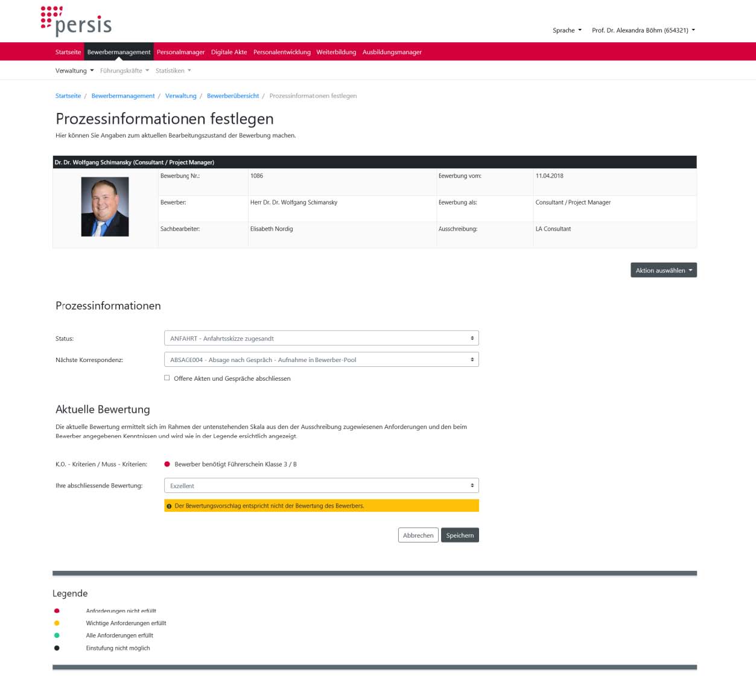Open the Status dropdown
The image size is (756, 700).
coord(322,339)
